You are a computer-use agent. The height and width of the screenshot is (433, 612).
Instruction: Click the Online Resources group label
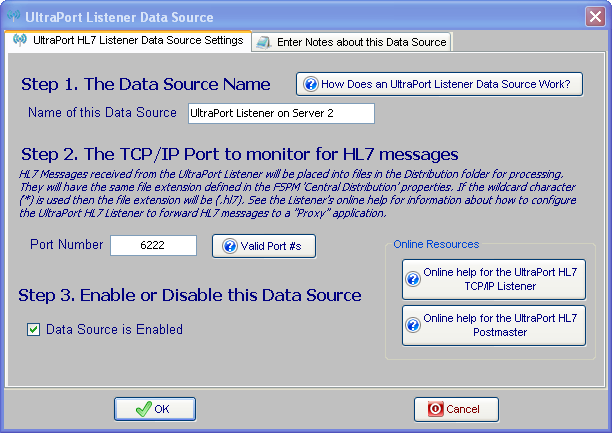436,244
